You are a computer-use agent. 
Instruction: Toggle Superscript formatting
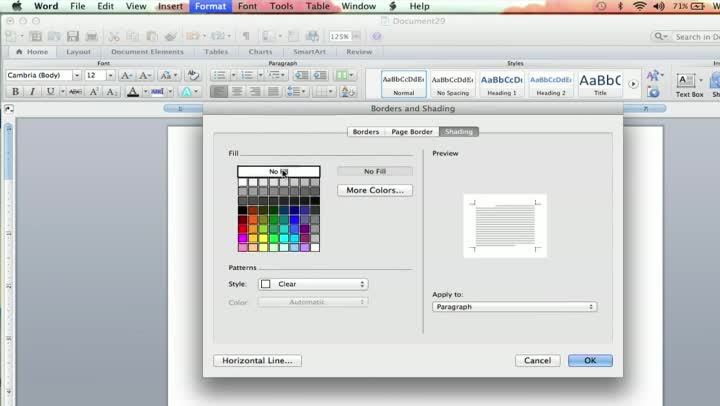tap(94, 91)
